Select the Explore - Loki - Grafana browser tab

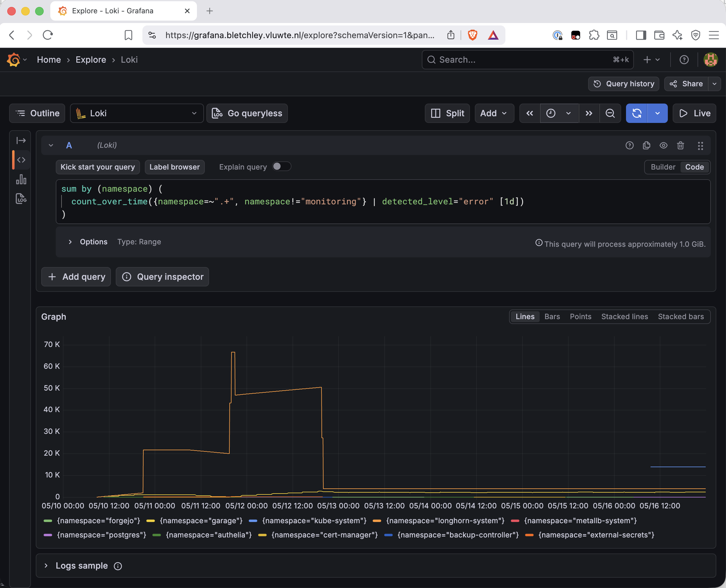(123, 11)
